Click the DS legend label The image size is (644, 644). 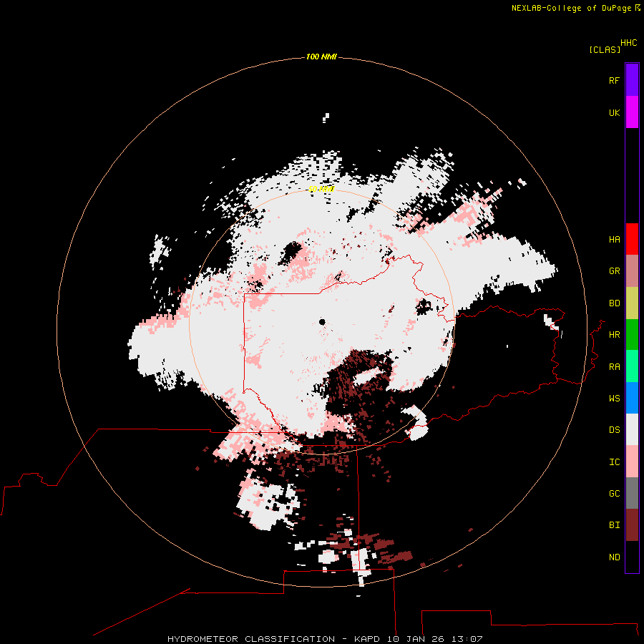tap(614, 430)
